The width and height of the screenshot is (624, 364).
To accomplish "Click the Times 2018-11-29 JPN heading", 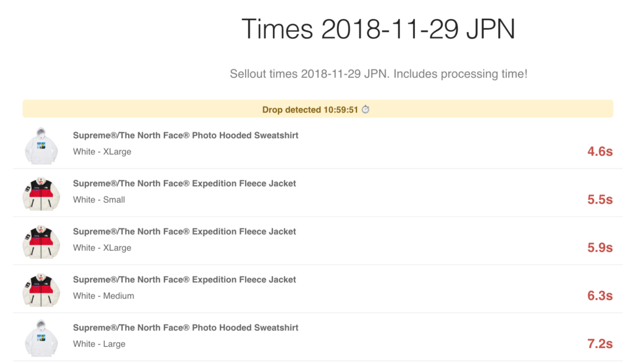I will pyautogui.click(x=378, y=29).
